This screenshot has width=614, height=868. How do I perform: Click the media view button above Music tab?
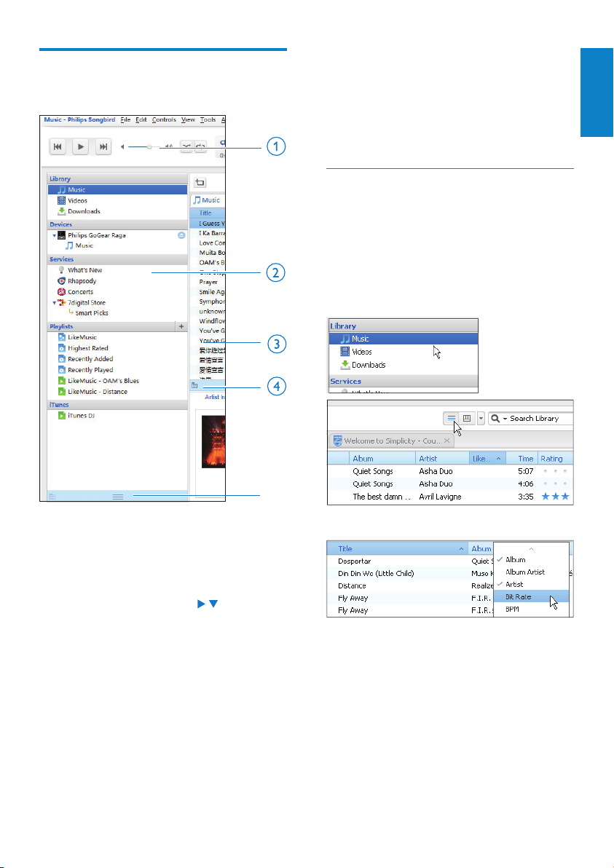(200, 182)
